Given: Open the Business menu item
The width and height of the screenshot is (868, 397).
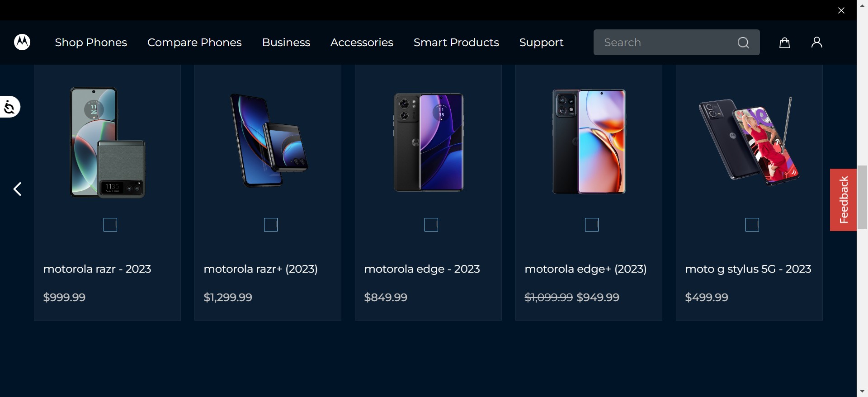Looking at the screenshot, I should pos(286,43).
